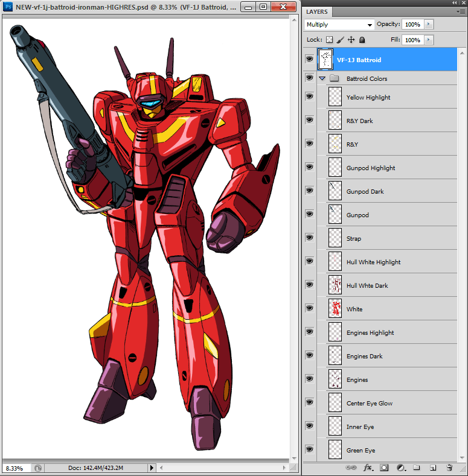Lock transparent pixels
468x476 pixels.
[330, 40]
